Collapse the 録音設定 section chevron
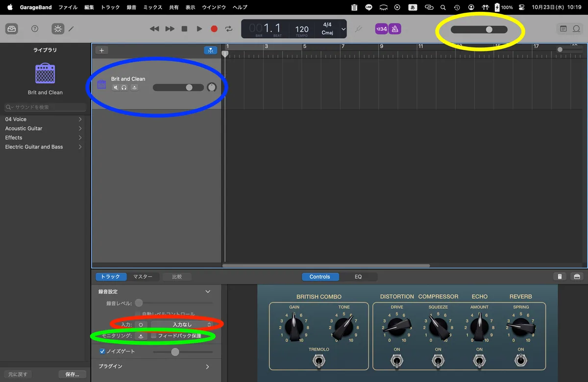Image resolution: width=588 pixels, height=382 pixels. (208, 291)
